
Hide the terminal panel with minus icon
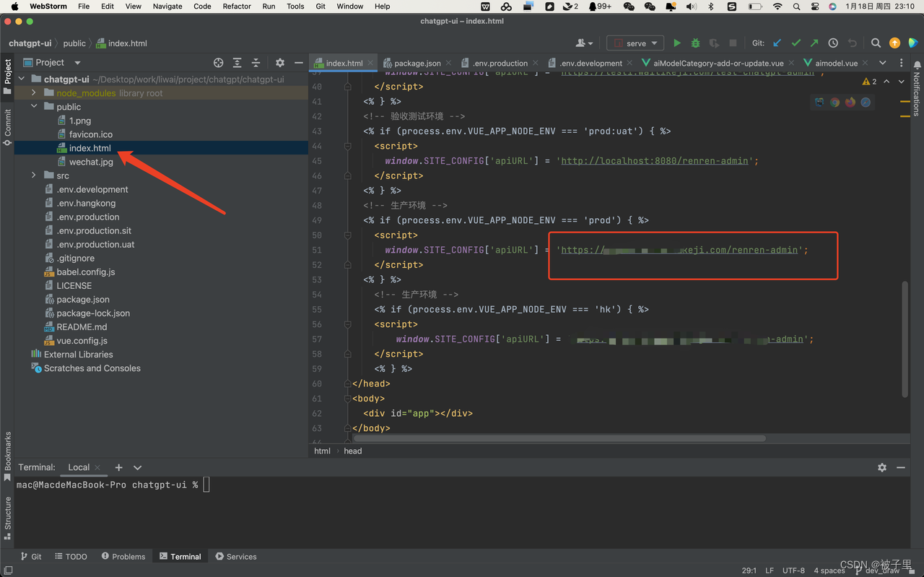[901, 467]
